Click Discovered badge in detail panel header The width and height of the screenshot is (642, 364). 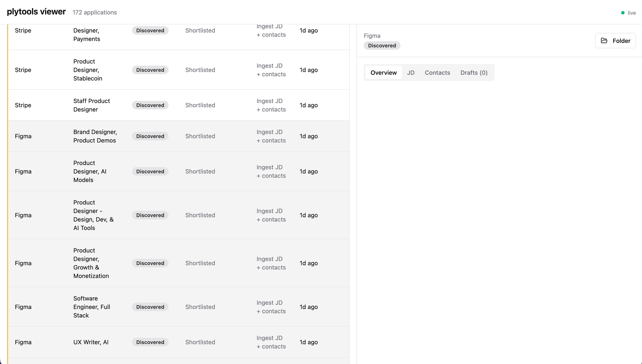pyautogui.click(x=382, y=46)
